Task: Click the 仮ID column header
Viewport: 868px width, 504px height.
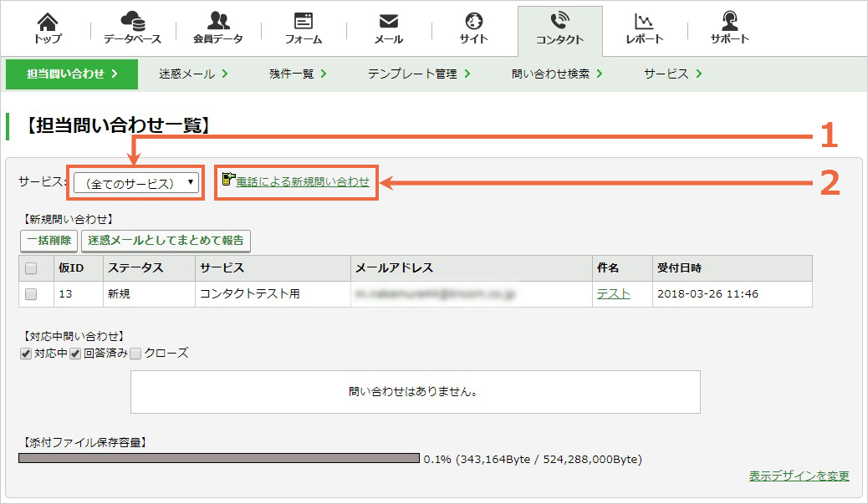Action: [x=79, y=268]
